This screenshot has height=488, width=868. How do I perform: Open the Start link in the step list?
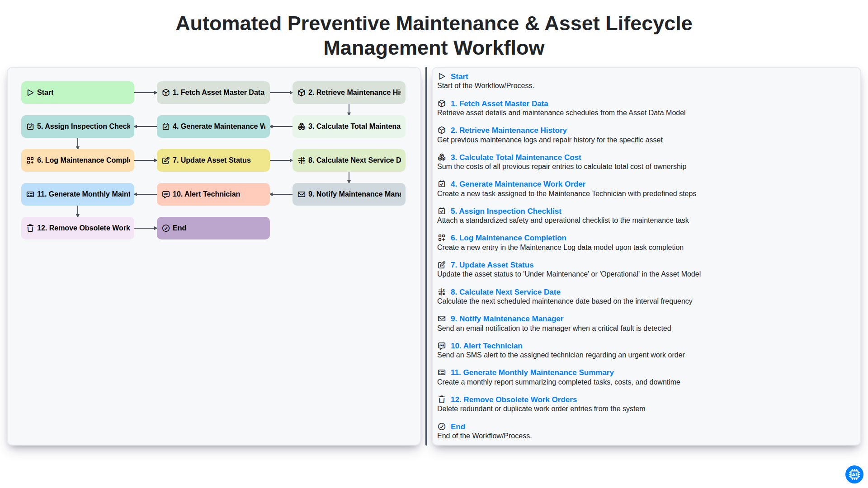coord(459,76)
